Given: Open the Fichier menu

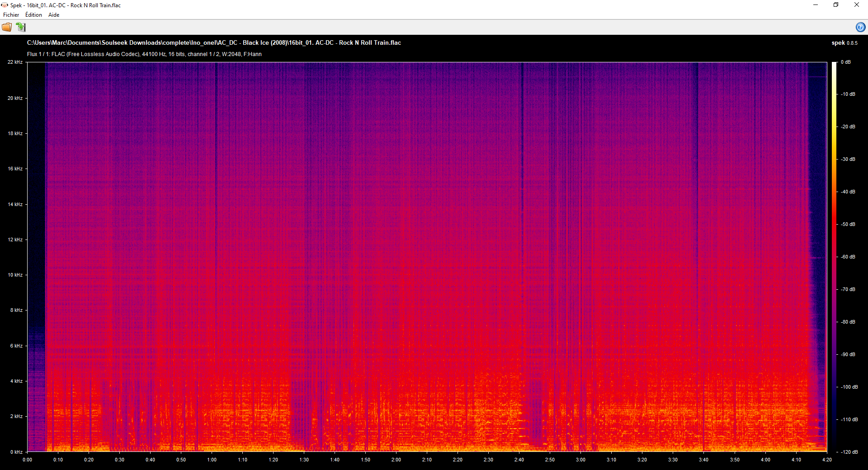Looking at the screenshot, I should click(x=11, y=15).
